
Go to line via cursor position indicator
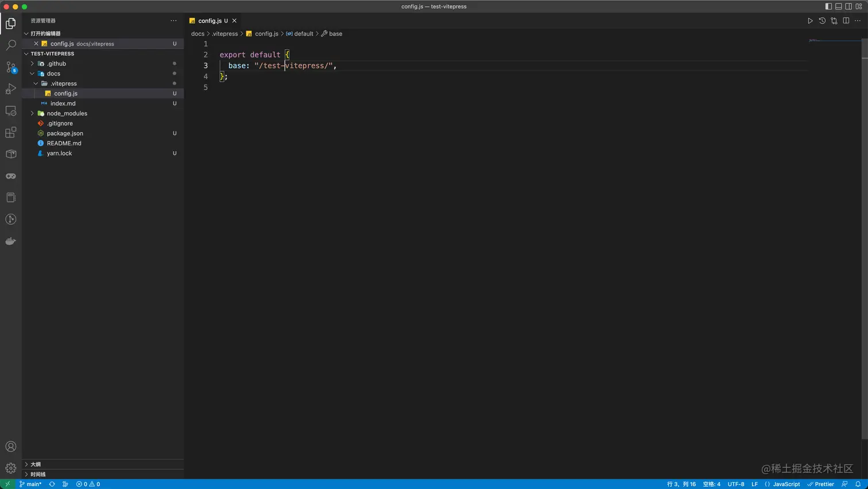[x=681, y=484]
